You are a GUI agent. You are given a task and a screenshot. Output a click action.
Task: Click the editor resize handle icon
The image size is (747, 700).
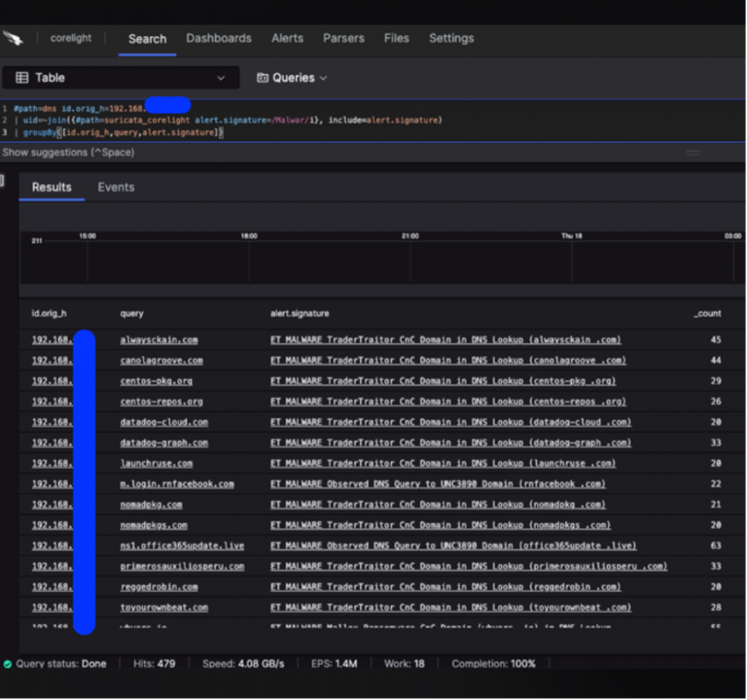(692, 152)
